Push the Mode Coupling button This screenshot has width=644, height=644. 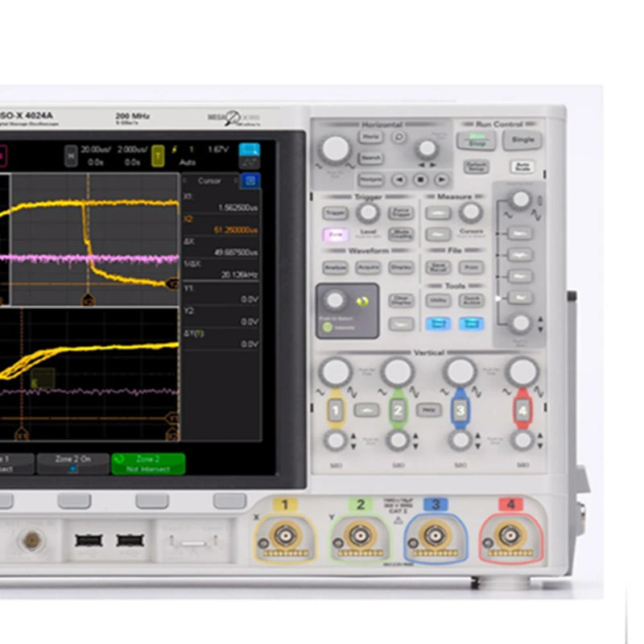401,234
